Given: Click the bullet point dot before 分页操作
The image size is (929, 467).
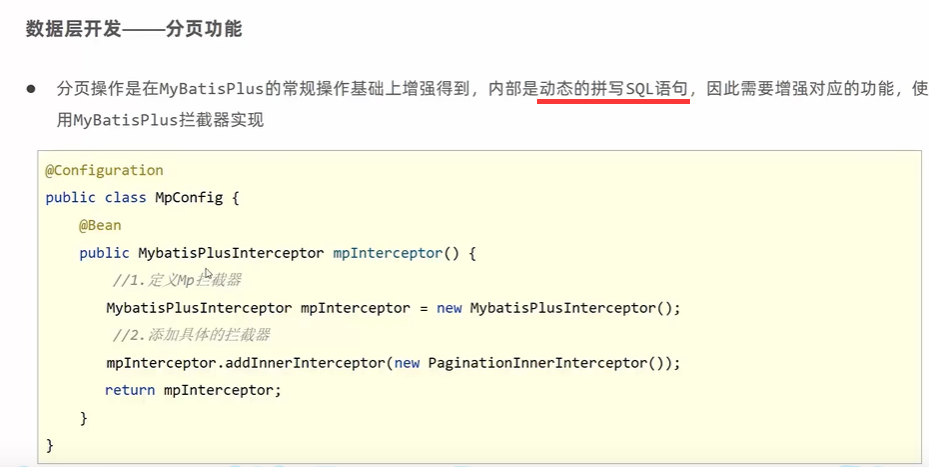Looking at the screenshot, I should click(32, 89).
